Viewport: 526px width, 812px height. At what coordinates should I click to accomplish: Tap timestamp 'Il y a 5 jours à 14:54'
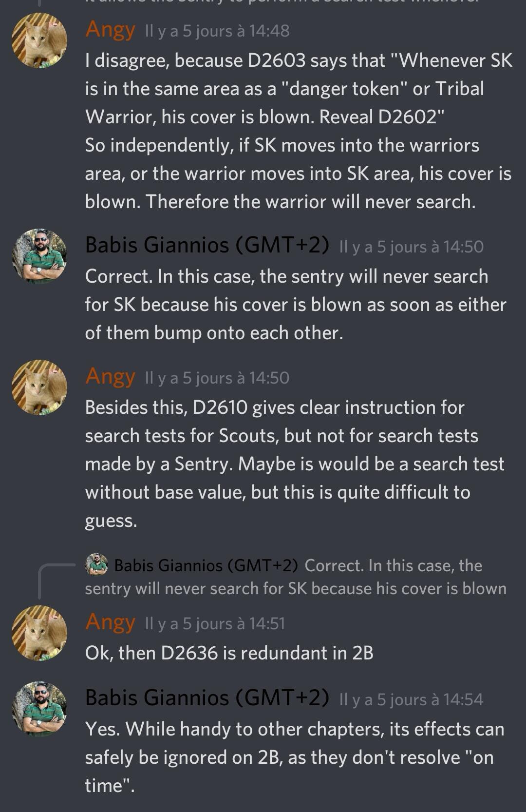[411, 700]
